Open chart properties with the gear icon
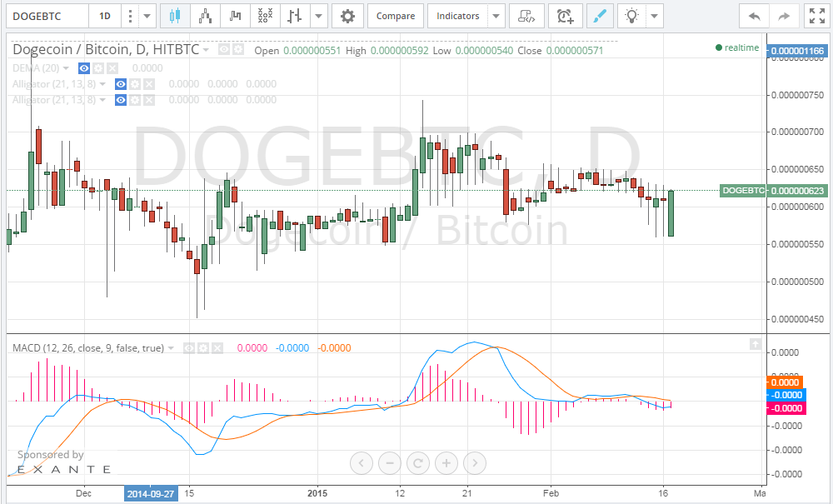The width and height of the screenshot is (833, 504). point(347,16)
